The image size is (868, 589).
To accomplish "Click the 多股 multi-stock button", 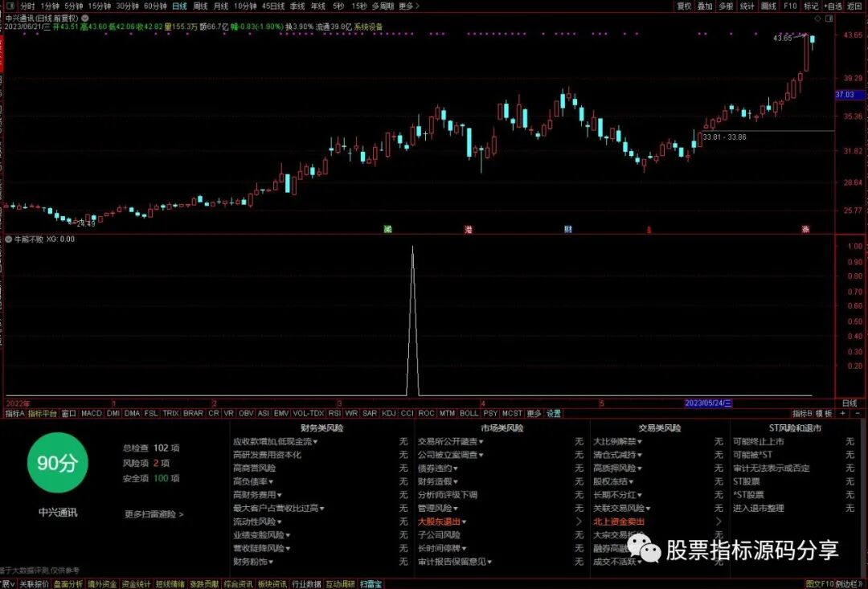I will pos(726,6).
